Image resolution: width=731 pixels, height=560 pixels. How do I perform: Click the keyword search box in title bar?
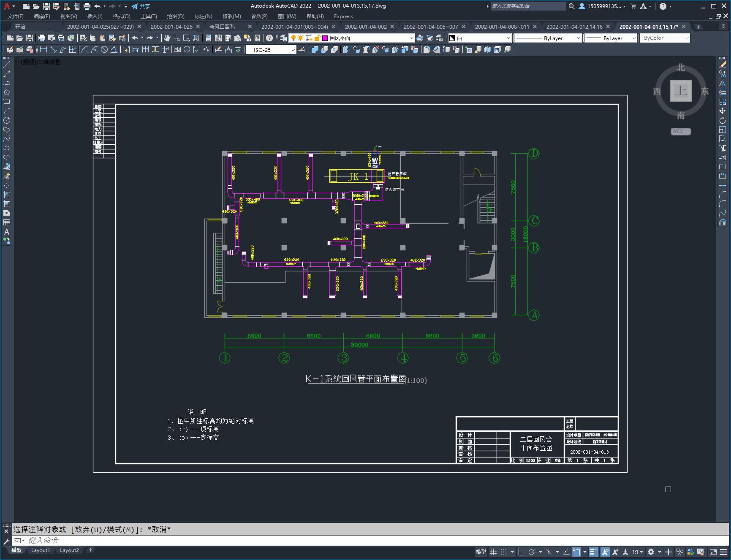528,6
